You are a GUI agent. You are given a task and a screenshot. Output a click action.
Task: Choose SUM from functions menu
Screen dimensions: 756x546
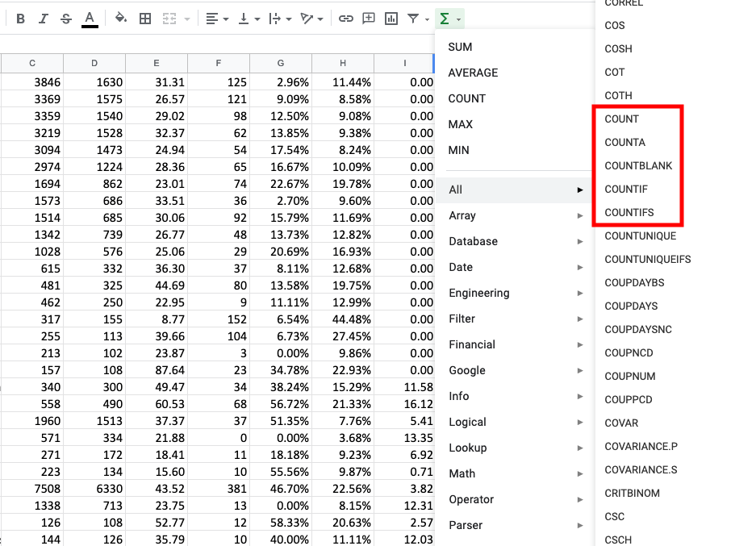tap(460, 47)
